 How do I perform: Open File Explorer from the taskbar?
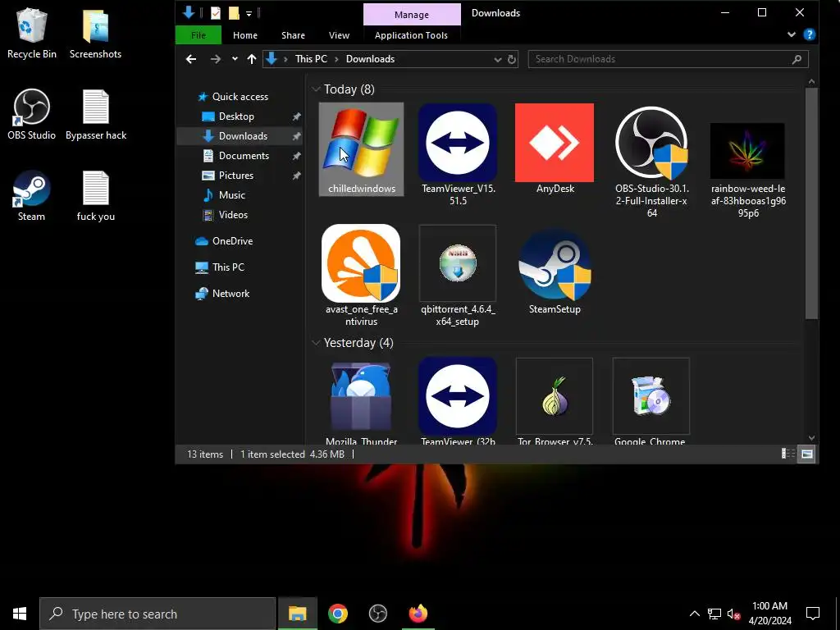coord(297,614)
